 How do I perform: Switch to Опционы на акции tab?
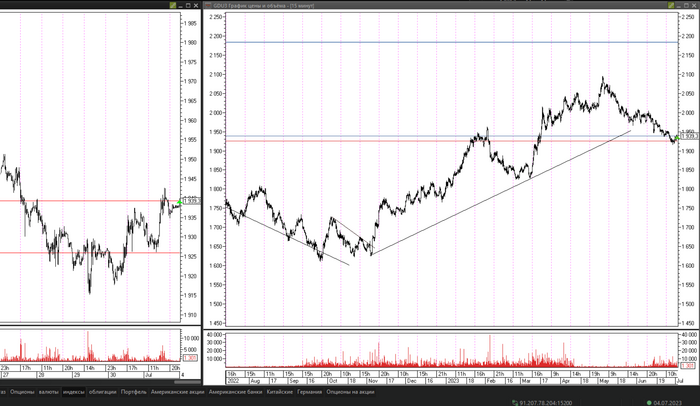tap(350, 392)
